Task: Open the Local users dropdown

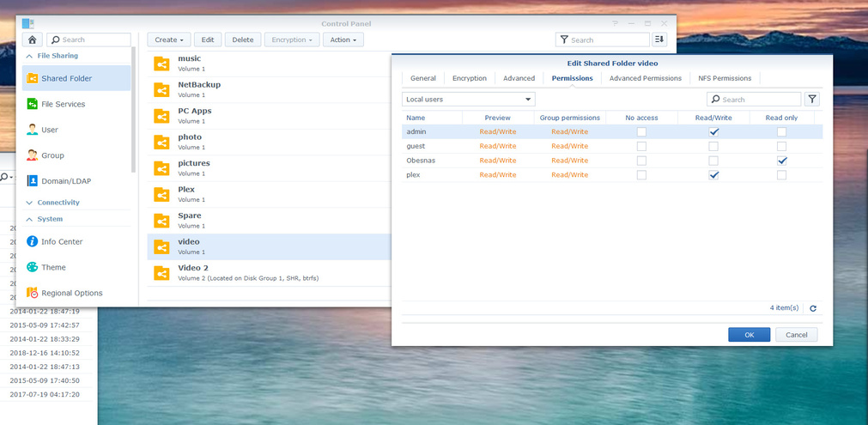Action: pyautogui.click(x=468, y=99)
